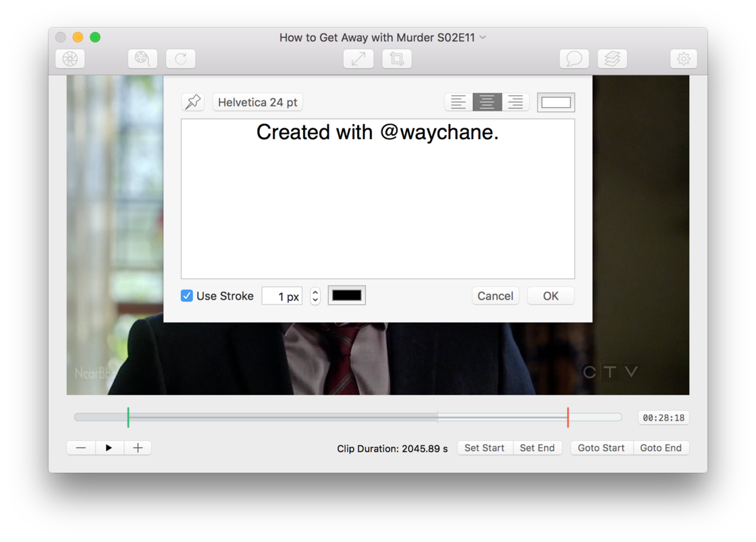The image size is (756, 542).
Task: Open the Helvetica 24 pt font picker
Action: pyautogui.click(x=257, y=102)
